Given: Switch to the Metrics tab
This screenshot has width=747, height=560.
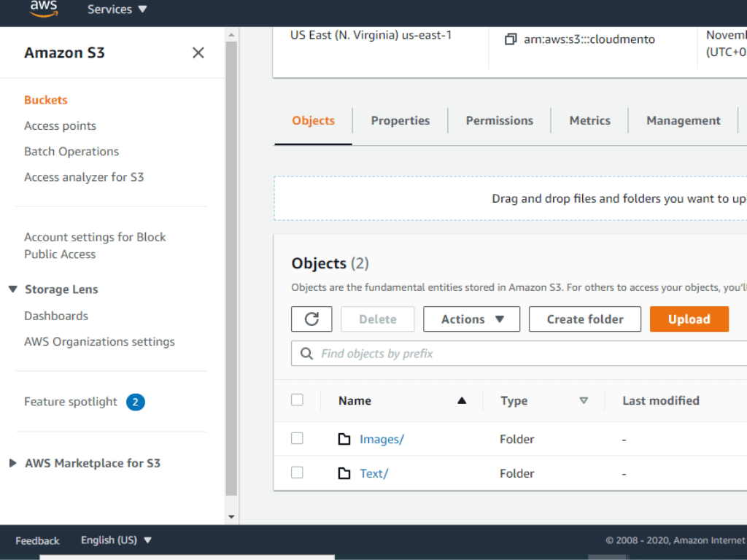Looking at the screenshot, I should click(589, 120).
